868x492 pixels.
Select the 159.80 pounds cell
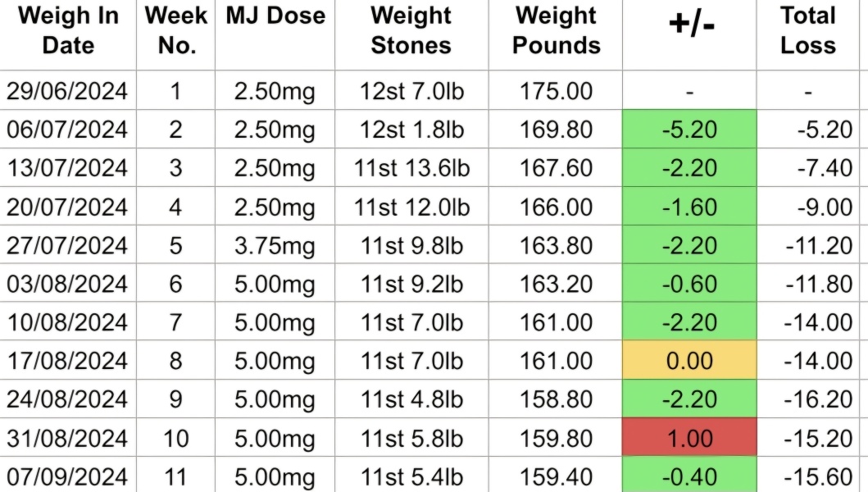click(557, 438)
